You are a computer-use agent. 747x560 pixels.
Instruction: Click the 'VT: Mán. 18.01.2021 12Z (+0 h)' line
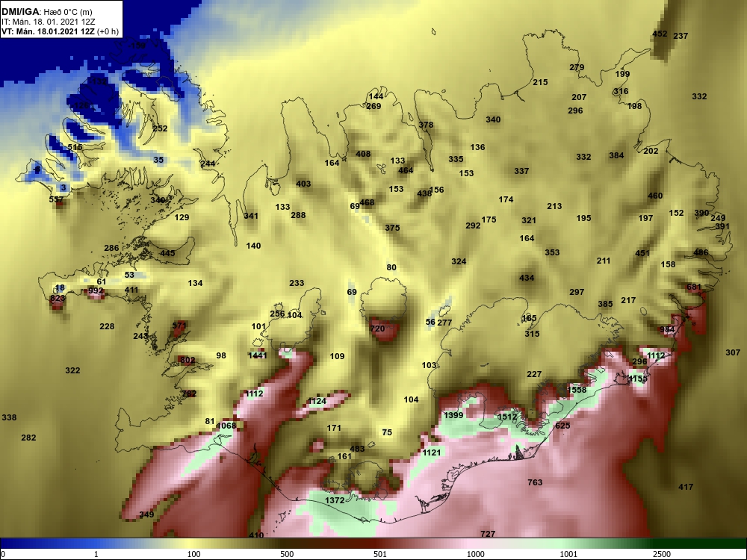pos(60,31)
